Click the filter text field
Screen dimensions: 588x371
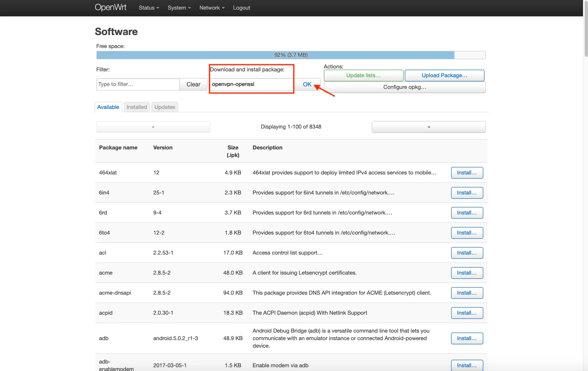[138, 84]
